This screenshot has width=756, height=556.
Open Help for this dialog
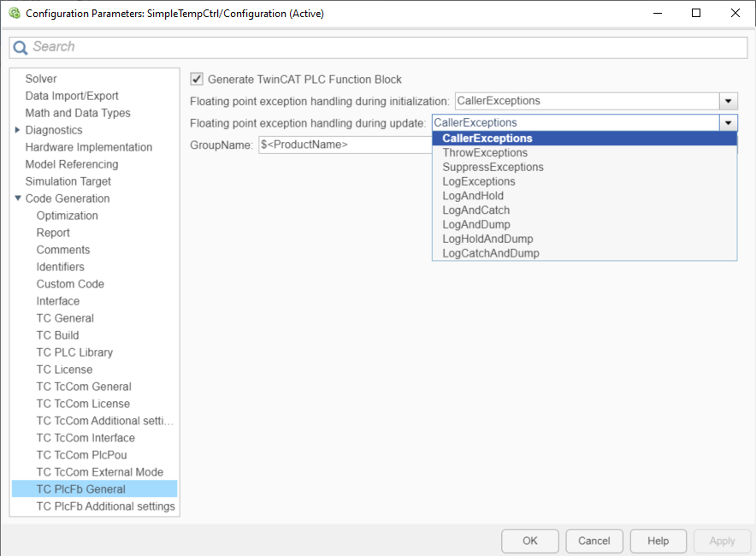click(659, 541)
